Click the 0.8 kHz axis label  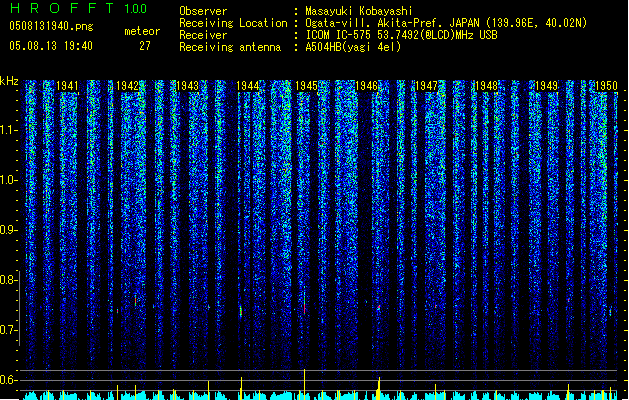8,280
